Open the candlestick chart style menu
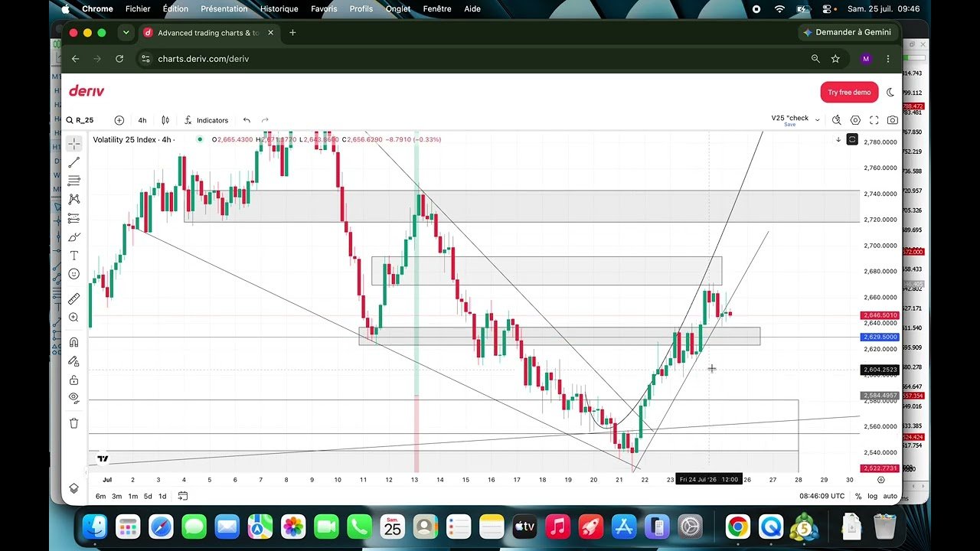This screenshot has height=551, width=980. coord(165,120)
